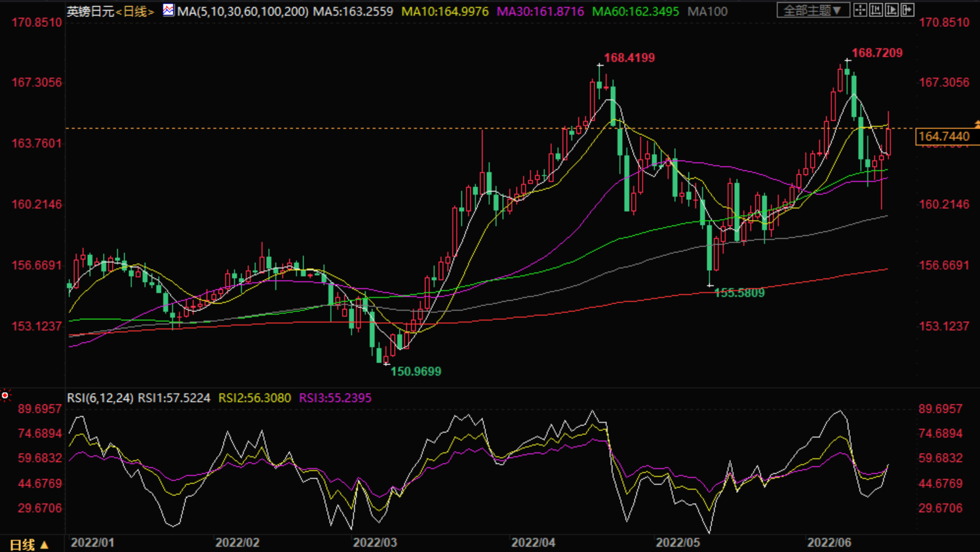Click the 2022/06 date on time axis

coord(829,543)
